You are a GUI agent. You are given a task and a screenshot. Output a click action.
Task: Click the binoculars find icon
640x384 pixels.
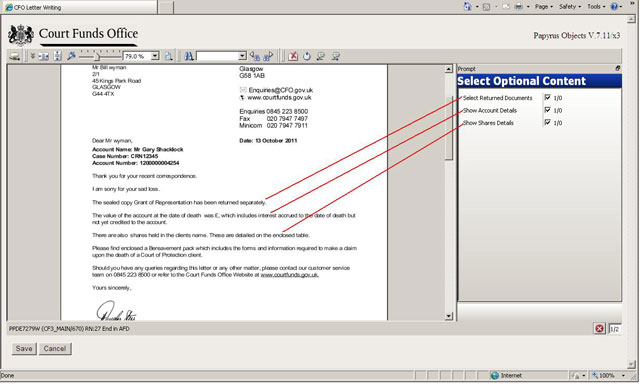tap(189, 56)
